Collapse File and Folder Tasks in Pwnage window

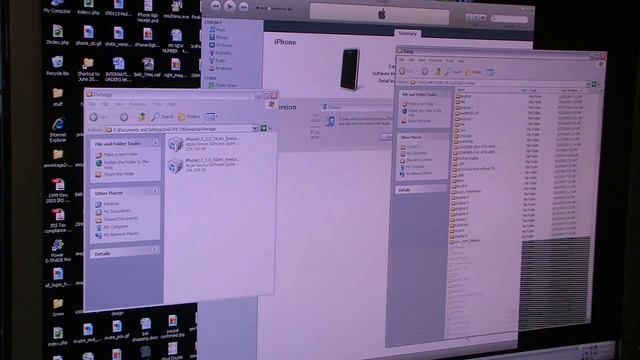pyautogui.click(x=155, y=143)
